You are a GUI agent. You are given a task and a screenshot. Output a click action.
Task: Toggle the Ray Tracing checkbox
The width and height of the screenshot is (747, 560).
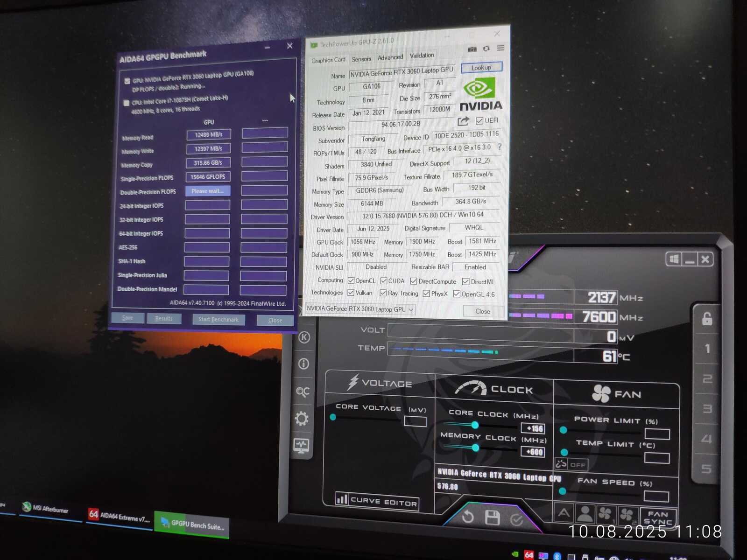(x=383, y=293)
